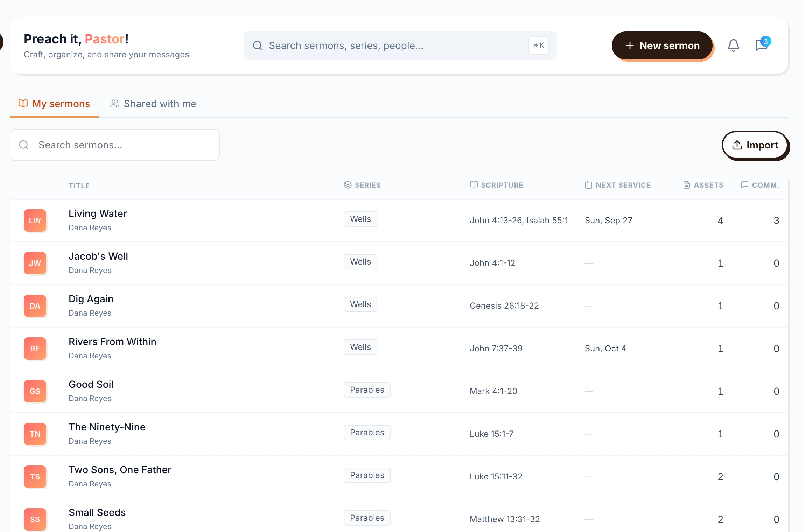Click the Wells tag on Jacob's Well row
805x532 pixels.
pos(360,262)
